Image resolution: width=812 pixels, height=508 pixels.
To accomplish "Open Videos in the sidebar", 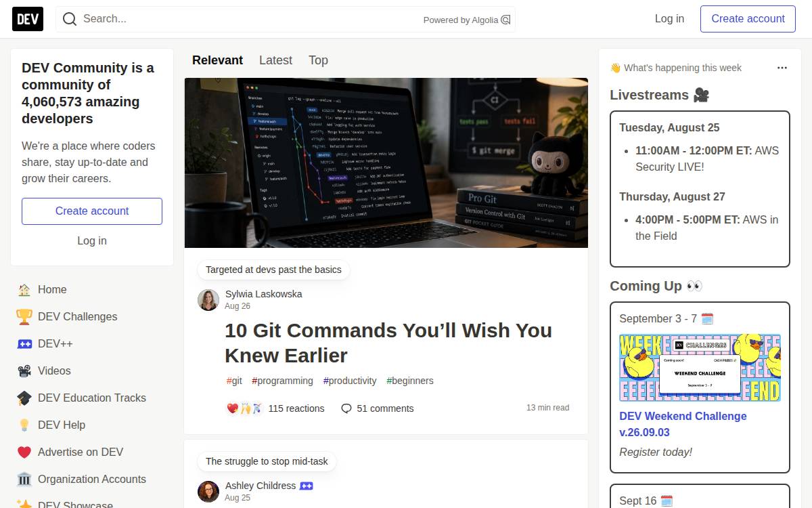I will pos(92,371).
